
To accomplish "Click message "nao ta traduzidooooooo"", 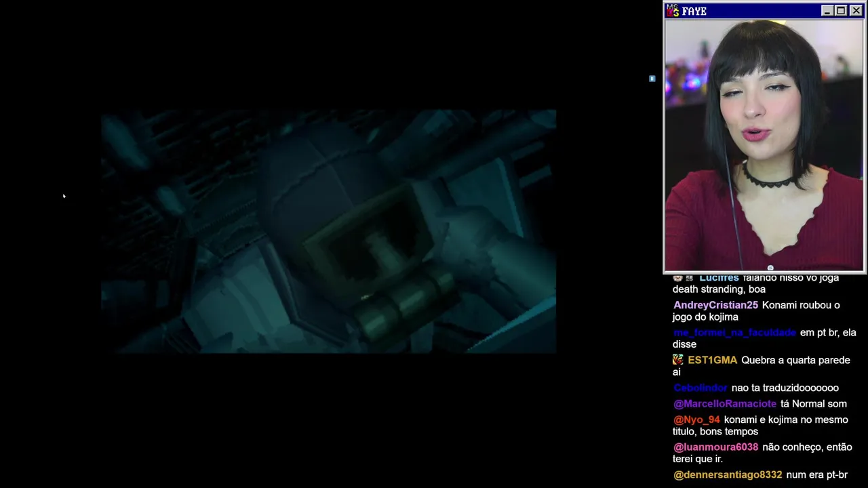I will pyautogui.click(x=785, y=388).
